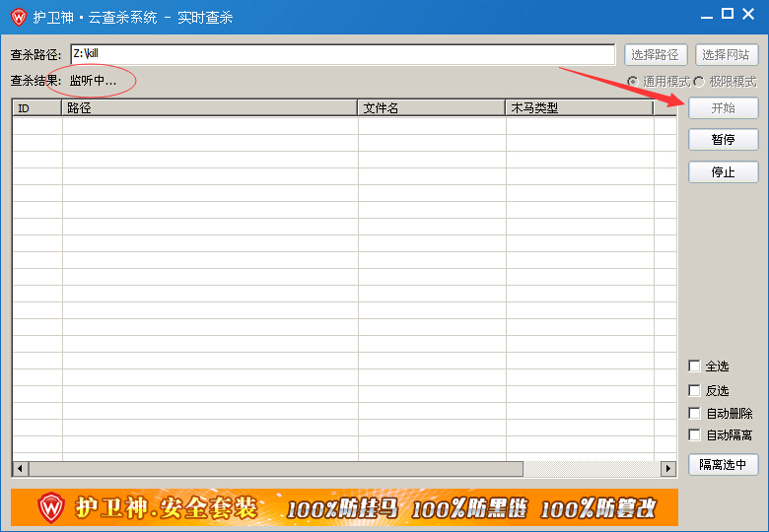Screen dimensions: 769x532
Task: Click the 木马类型 column header
Action: (580, 107)
